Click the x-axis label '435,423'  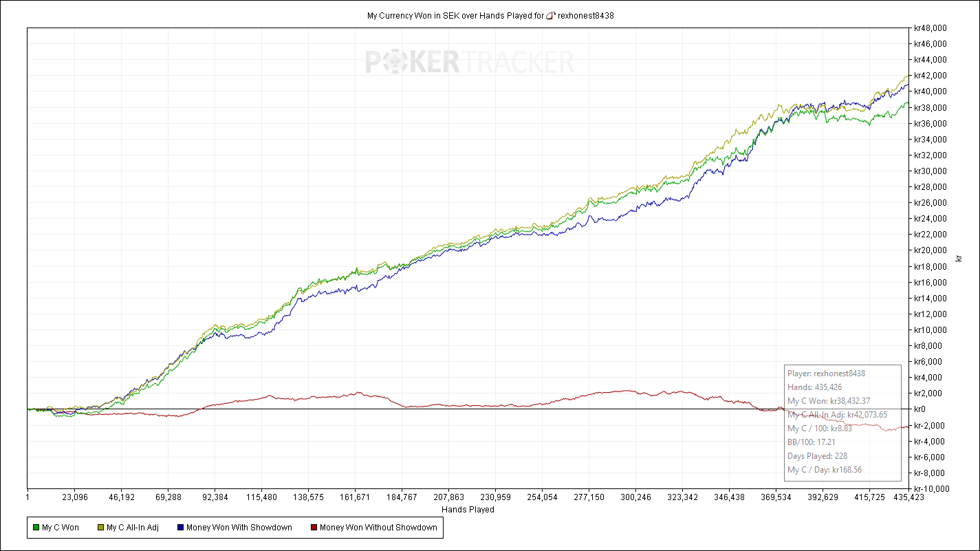910,497
